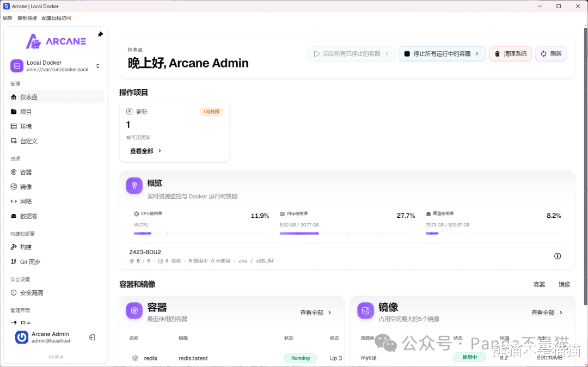Click the vertical scrollbar on the right edge
The width and height of the screenshot is (588, 367).
[585, 165]
